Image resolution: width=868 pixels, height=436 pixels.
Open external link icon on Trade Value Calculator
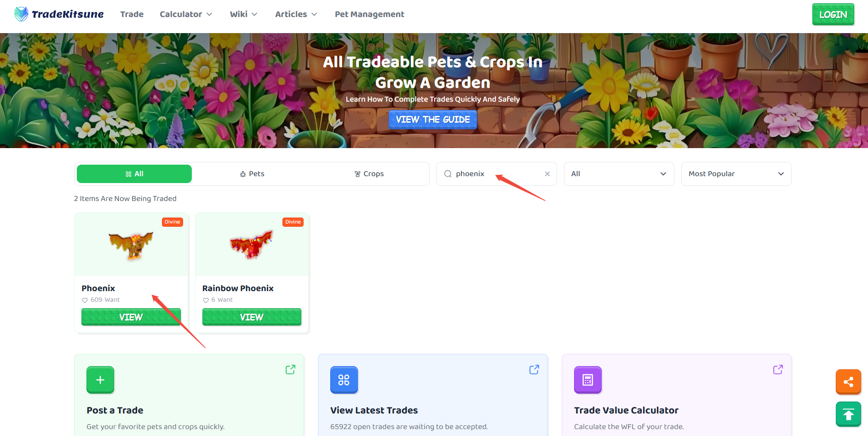(778, 370)
